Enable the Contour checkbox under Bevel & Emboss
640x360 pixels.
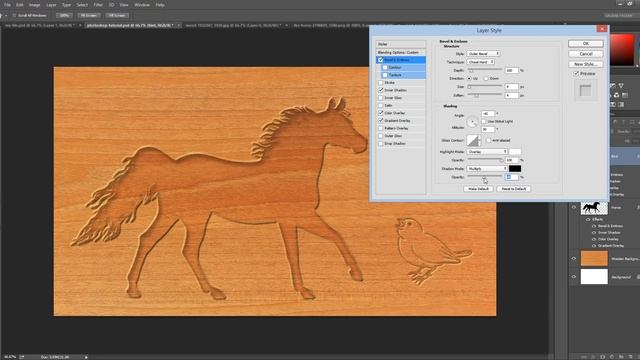click(x=385, y=67)
